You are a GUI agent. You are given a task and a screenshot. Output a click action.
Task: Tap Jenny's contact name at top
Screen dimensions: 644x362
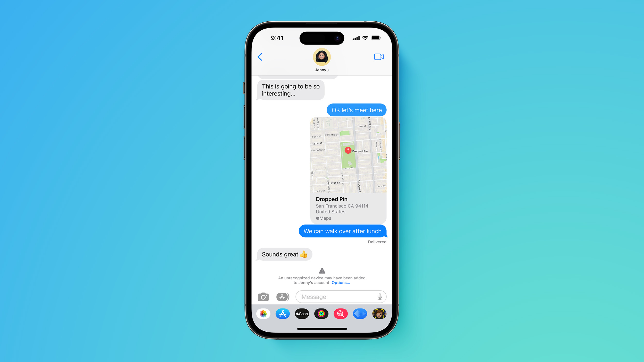click(321, 70)
